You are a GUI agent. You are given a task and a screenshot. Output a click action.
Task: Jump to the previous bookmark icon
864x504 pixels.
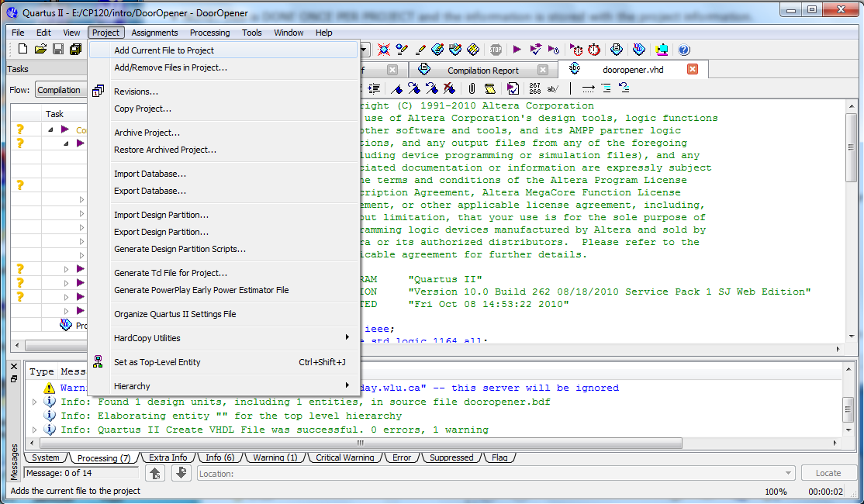point(431,88)
